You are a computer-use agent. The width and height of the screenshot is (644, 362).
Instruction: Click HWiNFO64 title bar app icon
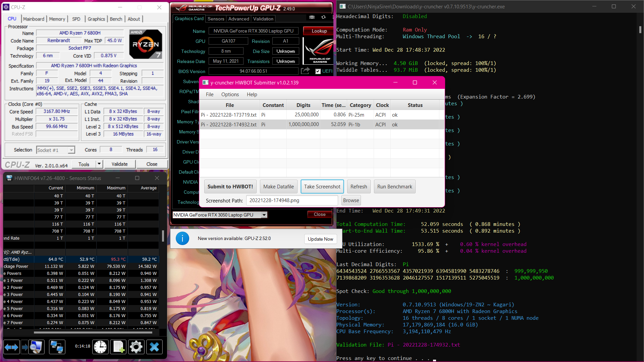tap(9, 178)
